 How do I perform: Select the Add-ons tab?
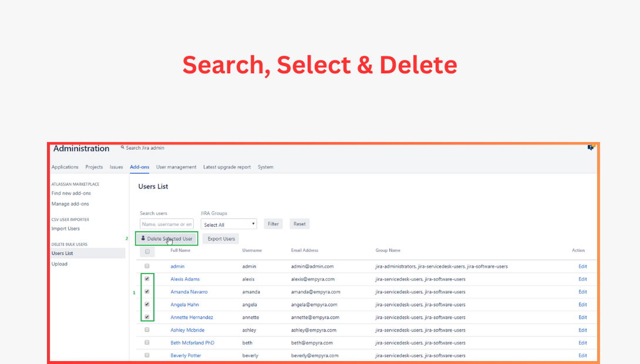[140, 167]
